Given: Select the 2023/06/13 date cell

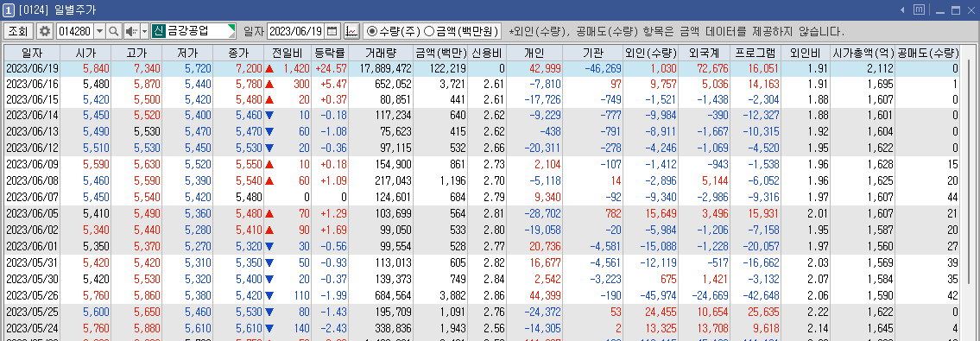Looking at the screenshot, I should [32, 131].
